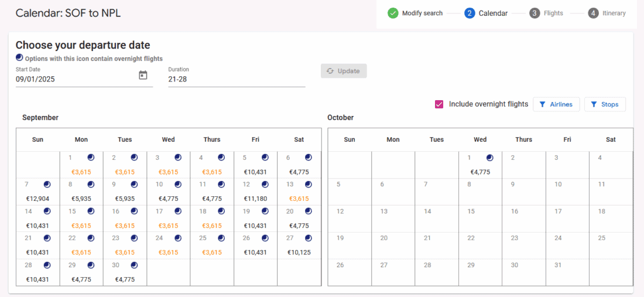
Task: Click the green checkmark Modify search icon
Action: (393, 13)
